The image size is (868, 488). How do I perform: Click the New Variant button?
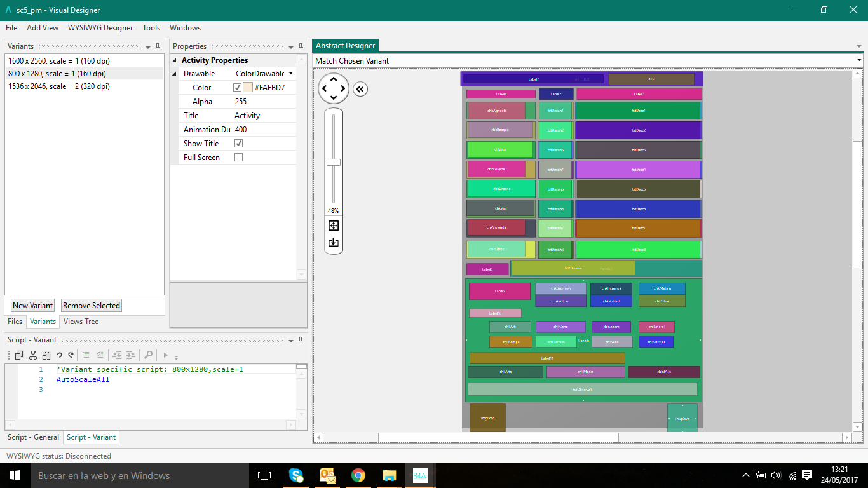click(x=33, y=306)
